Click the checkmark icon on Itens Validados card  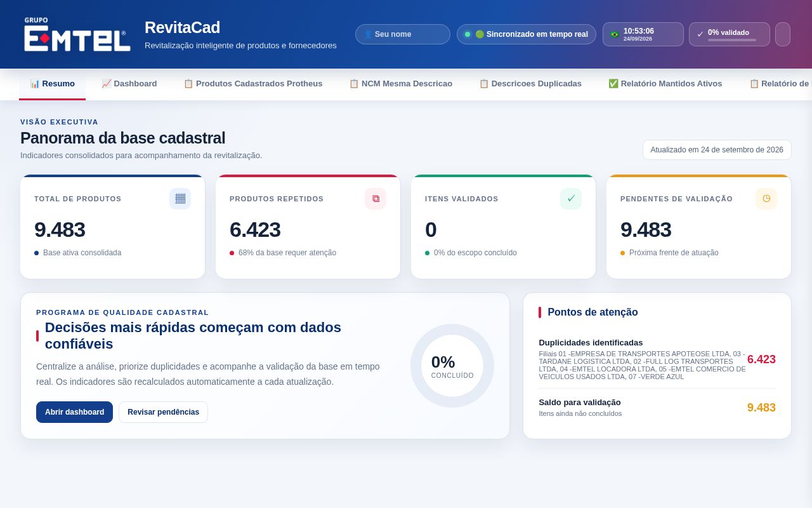[x=571, y=199]
